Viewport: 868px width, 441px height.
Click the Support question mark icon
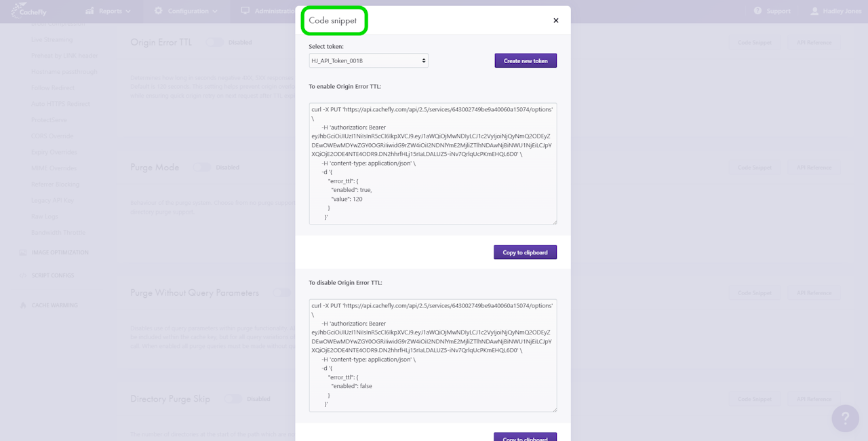click(x=757, y=11)
